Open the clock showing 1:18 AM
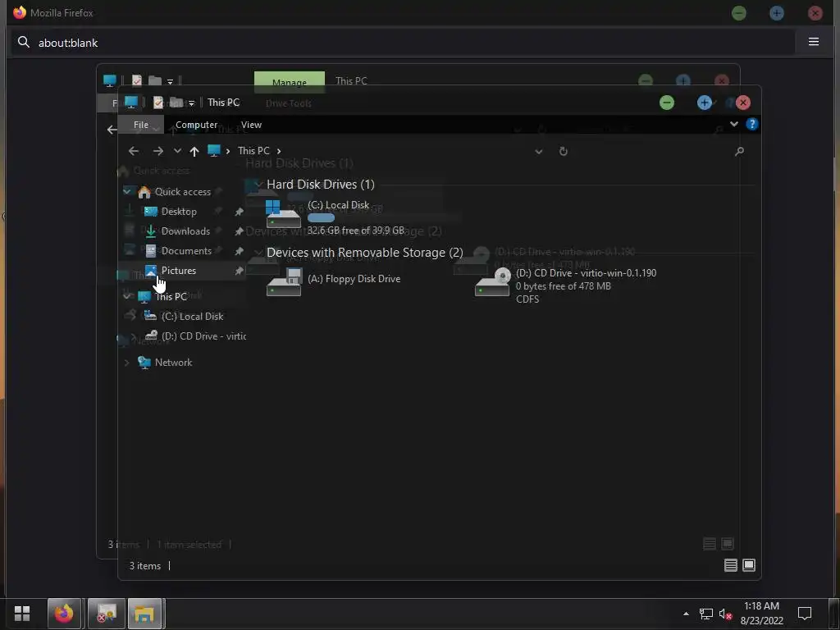Image resolution: width=840 pixels, height=630 pixels. [x=761, y=614]
